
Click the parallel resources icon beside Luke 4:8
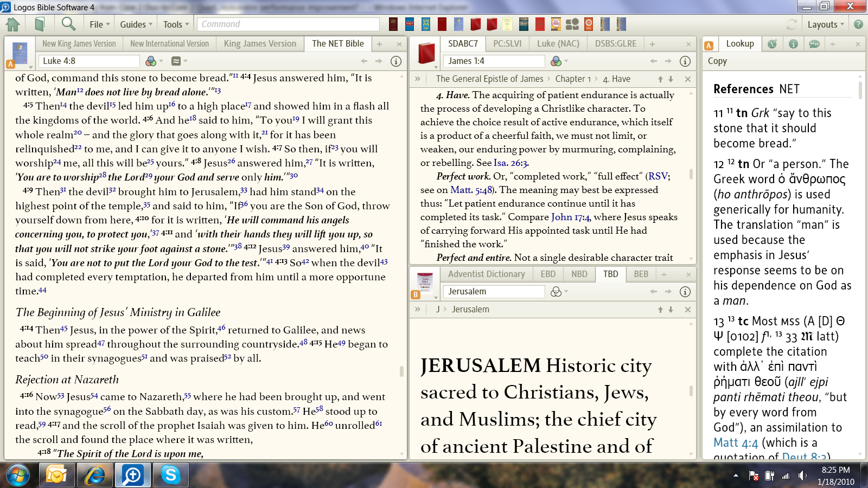[x=177, y=61]
